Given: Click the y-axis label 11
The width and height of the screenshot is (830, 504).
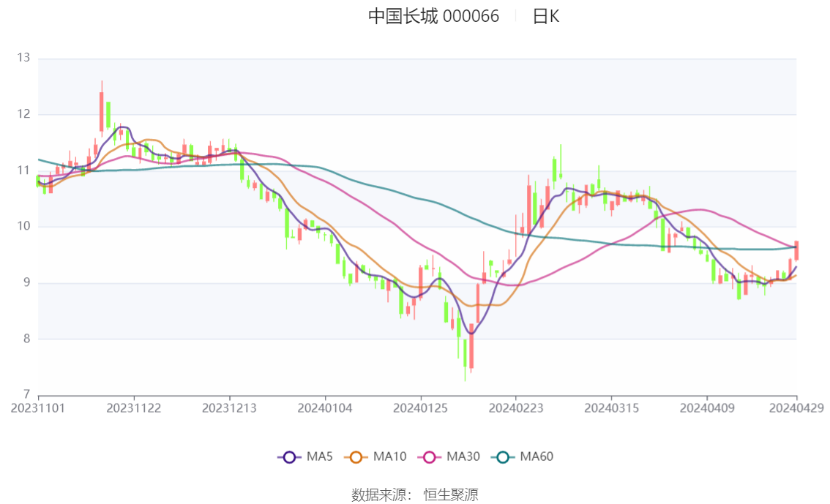Looking at the screenshot, I should (x=23, y=170).
